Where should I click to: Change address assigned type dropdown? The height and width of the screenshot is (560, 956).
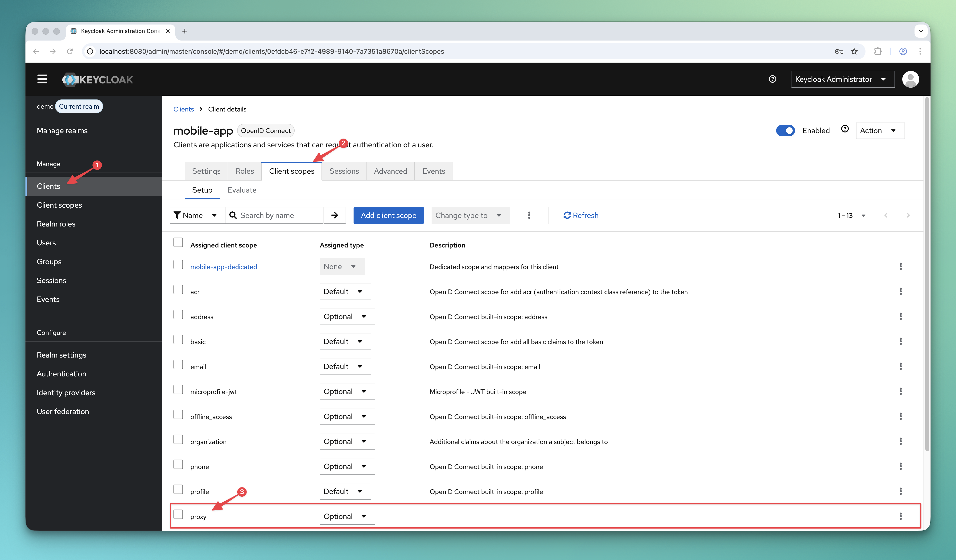click(347, 317)
